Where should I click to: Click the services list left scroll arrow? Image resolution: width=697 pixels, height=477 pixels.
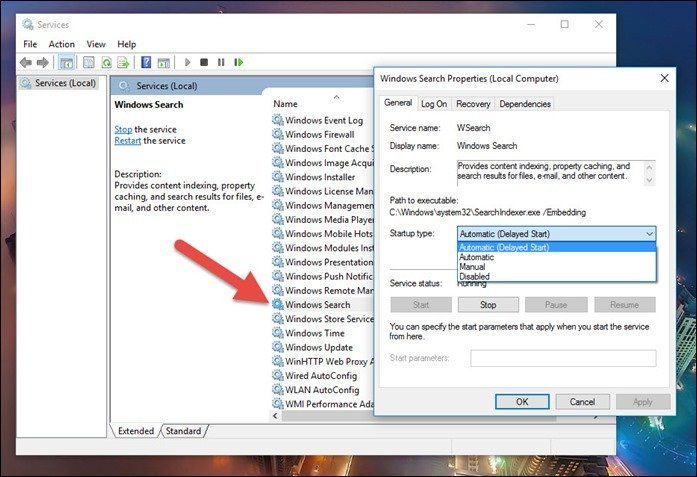click(276, 416)
